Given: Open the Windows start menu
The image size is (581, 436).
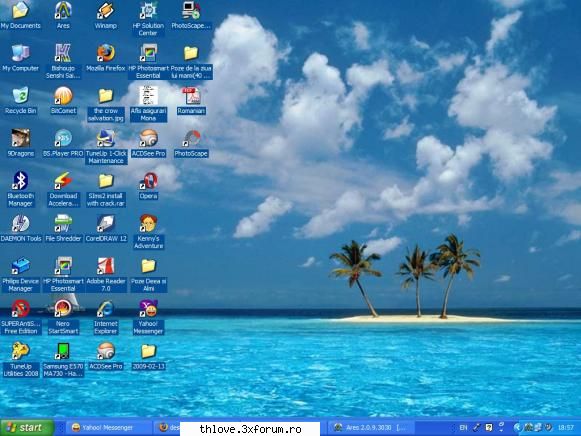Looking at the screenshot, I should [x=27, y=427].
